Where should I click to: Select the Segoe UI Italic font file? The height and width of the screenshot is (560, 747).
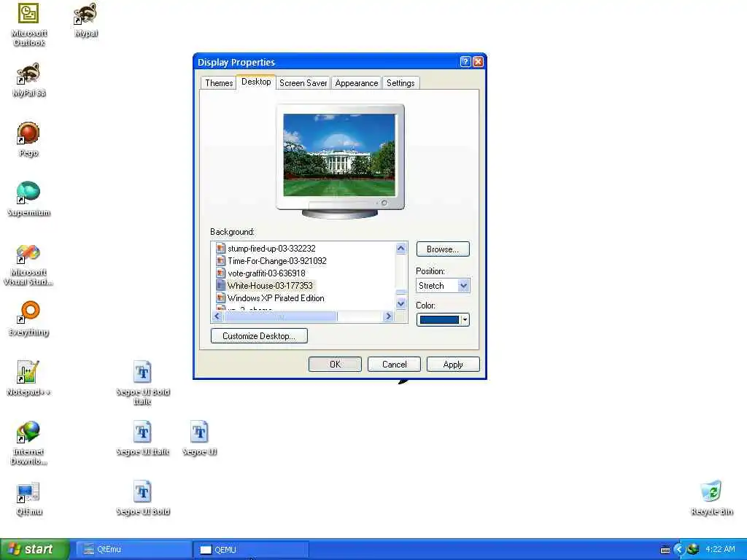[142, 438]
